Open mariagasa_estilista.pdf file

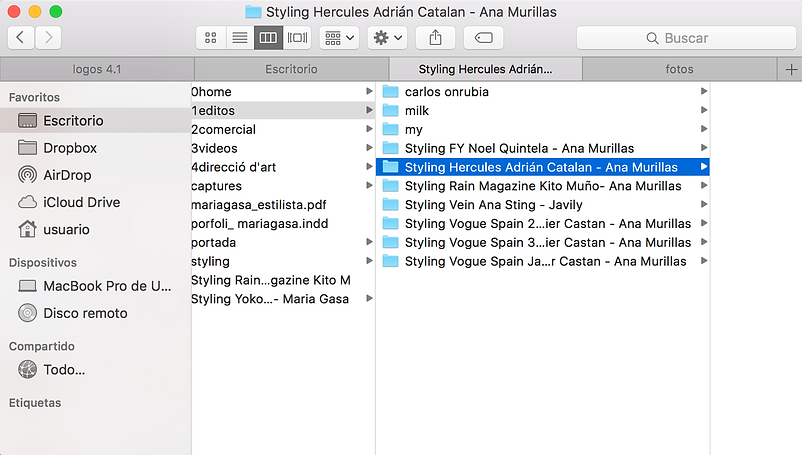[258, 205]
